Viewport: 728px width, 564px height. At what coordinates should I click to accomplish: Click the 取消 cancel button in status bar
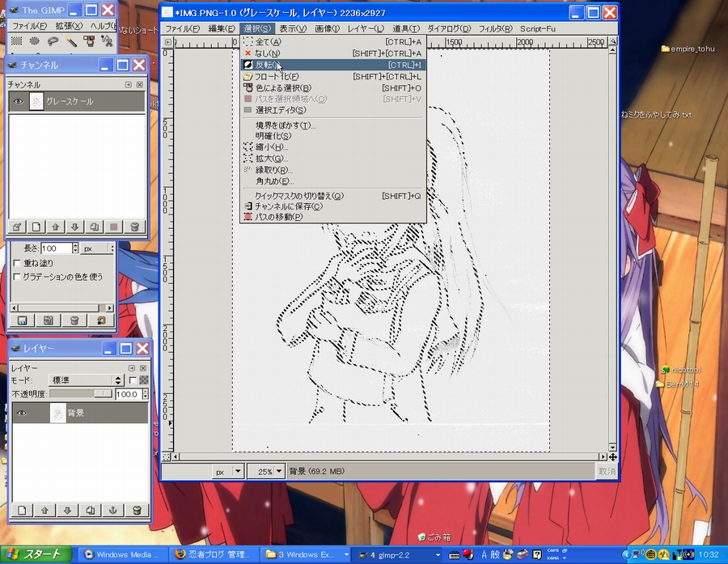click(607, 472)
